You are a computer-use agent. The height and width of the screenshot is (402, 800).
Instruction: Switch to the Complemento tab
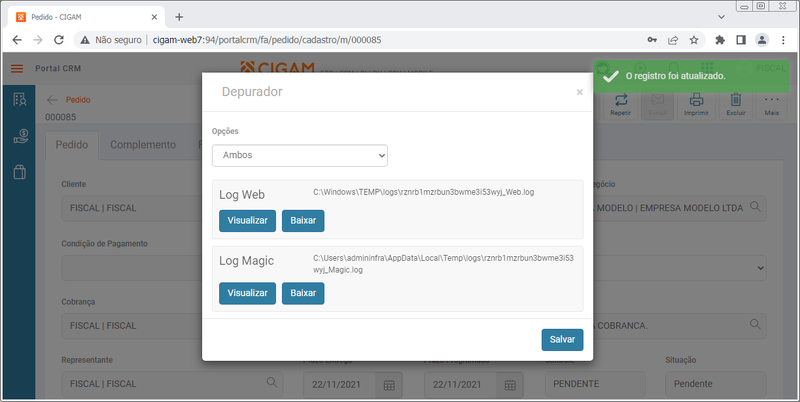pyautogui.click(x=143, y=145)
